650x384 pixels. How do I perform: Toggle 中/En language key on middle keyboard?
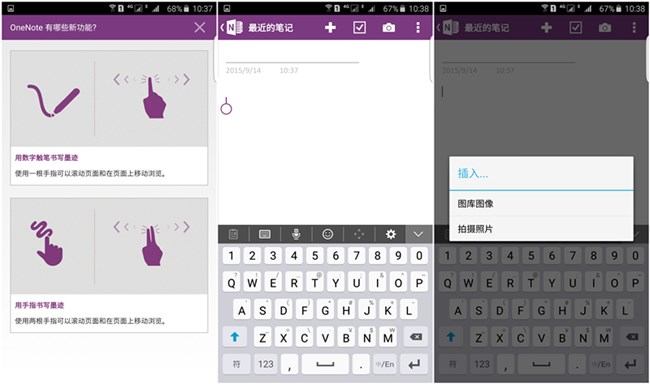coord(385,365)
